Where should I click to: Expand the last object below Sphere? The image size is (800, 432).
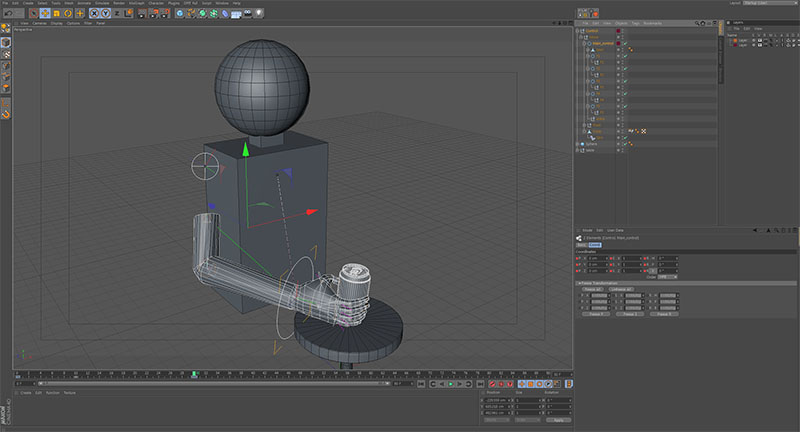(578, 150)
